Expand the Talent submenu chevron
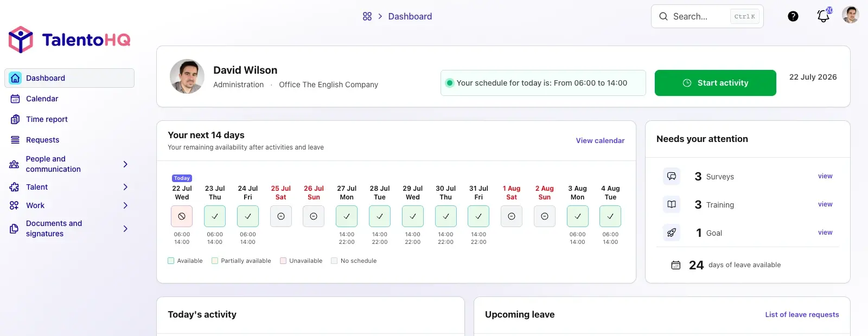This screenshot has height=336, width=868. 125,187
